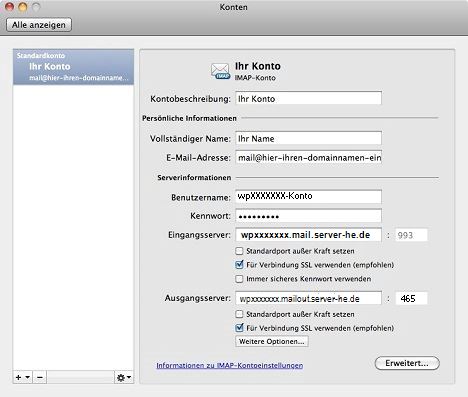Focus the Benutzername field
This screenshot has width=468, height=397.
coord(308,196)
